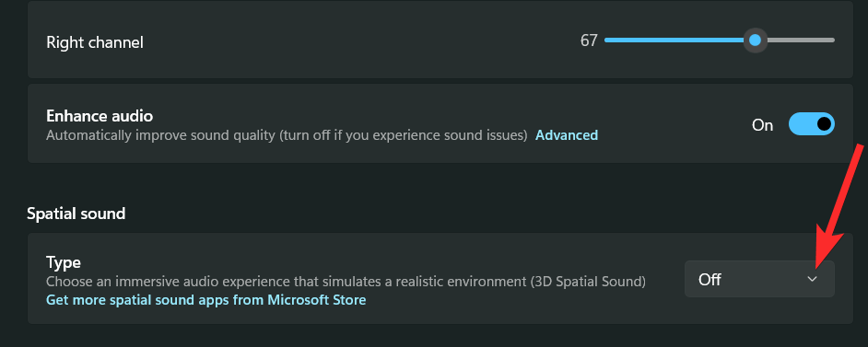Viewport: 868px width, 347px height.
Task: Click the Enhance audio heading
Action: pos(100,115)
